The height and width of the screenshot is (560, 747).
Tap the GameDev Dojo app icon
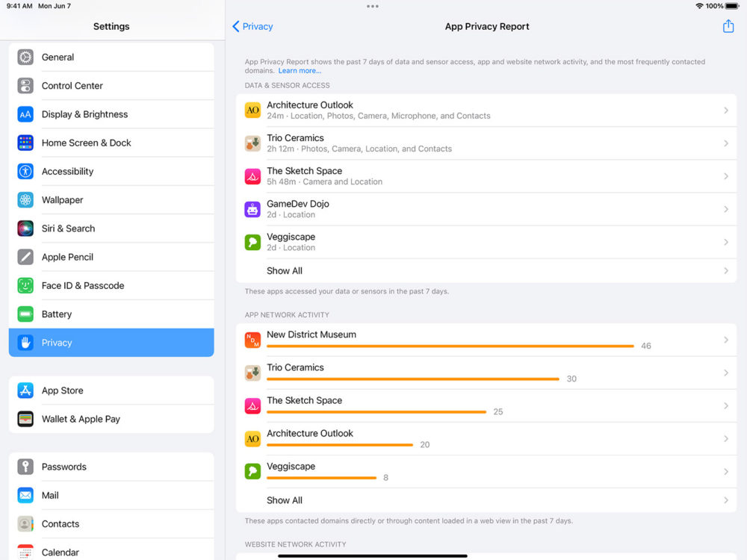[x=252, y=209]
